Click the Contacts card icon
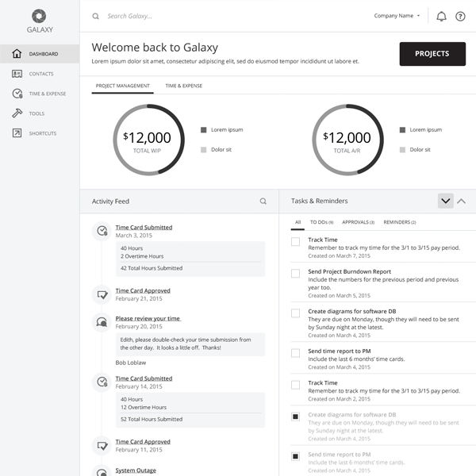 coord(17,74)
